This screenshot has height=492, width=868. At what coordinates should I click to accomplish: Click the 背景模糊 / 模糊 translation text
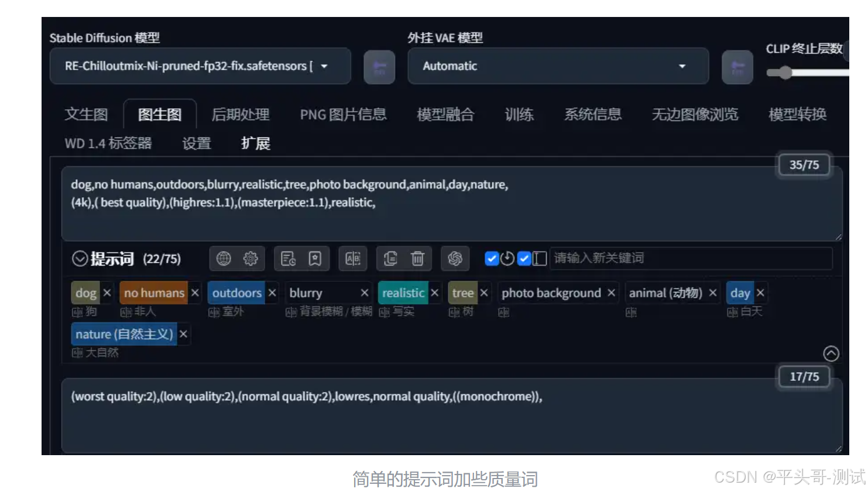coord(336,312)
